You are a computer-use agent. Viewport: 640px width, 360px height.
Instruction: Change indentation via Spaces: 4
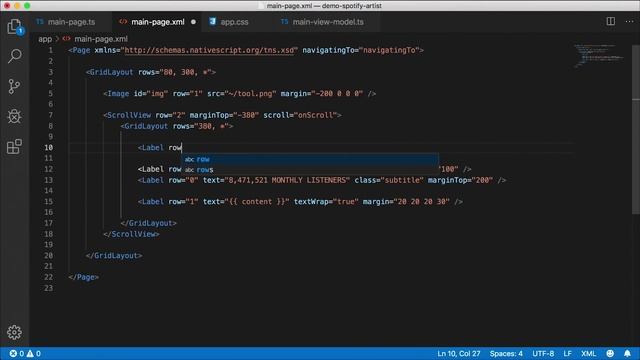coord(506,353)
